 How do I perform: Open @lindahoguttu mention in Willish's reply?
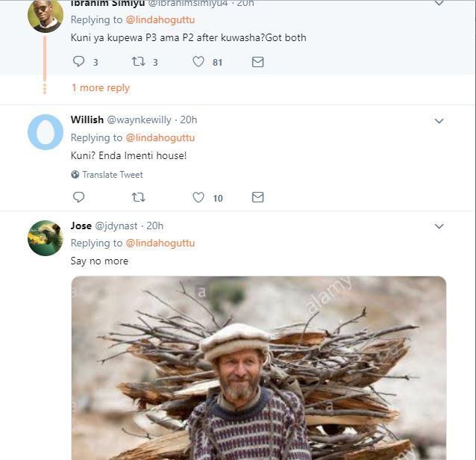pyautogui.click(x=160, y=138)
